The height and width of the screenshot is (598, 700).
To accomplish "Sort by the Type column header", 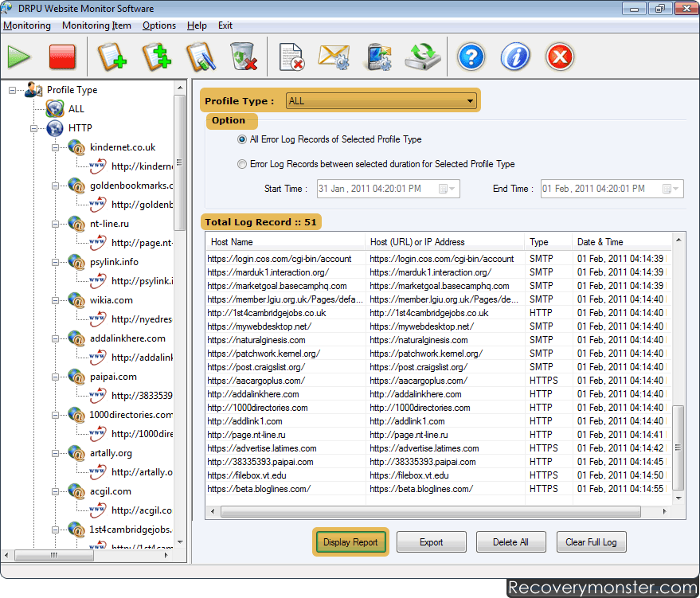I will click(549, 242).
